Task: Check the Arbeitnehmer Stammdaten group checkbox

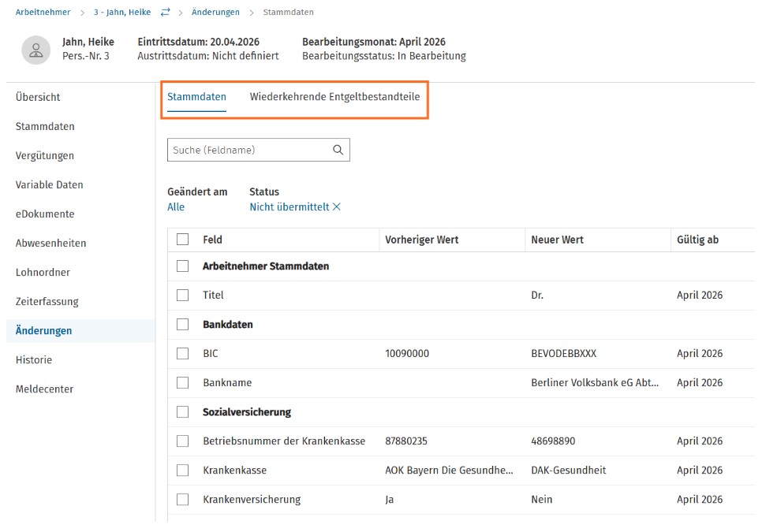Action: (x=183, y=266)
